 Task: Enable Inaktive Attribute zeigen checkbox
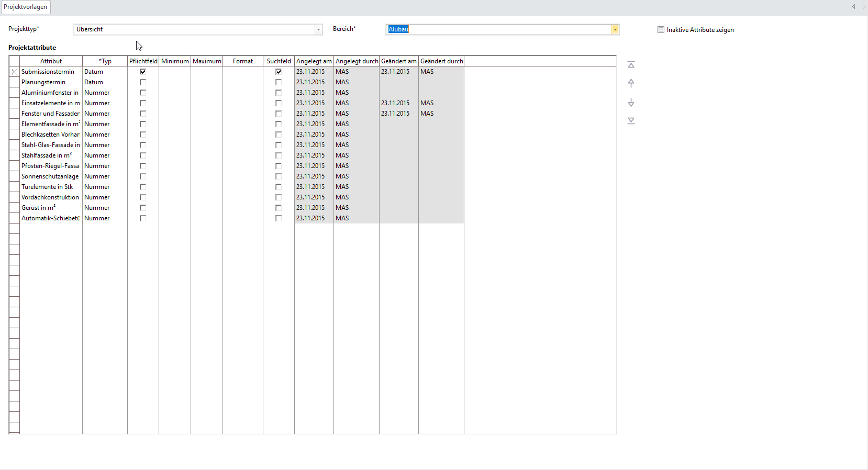(661, 30)
